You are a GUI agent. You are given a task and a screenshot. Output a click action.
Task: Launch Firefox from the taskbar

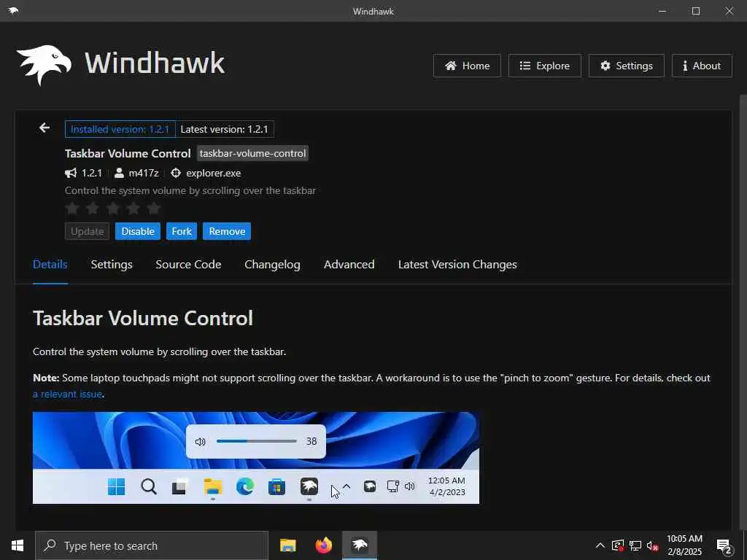(323, 545)
